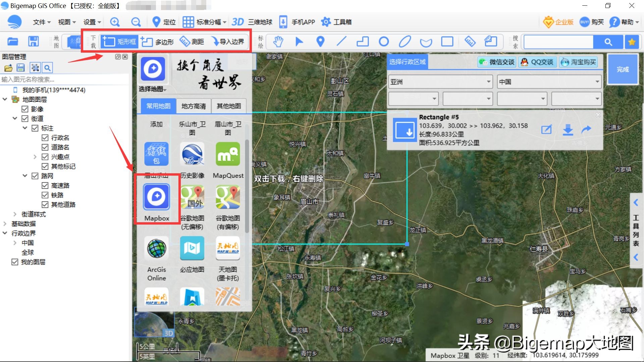Open the 工具箱 toolbox gear
The height and width of the screenshot is (362, 644).
[336, 22]
